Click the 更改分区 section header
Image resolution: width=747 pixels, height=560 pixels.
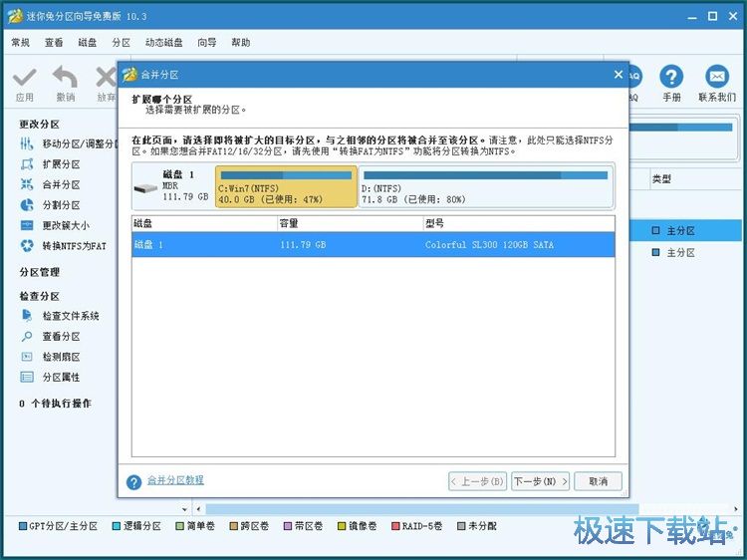39,124
